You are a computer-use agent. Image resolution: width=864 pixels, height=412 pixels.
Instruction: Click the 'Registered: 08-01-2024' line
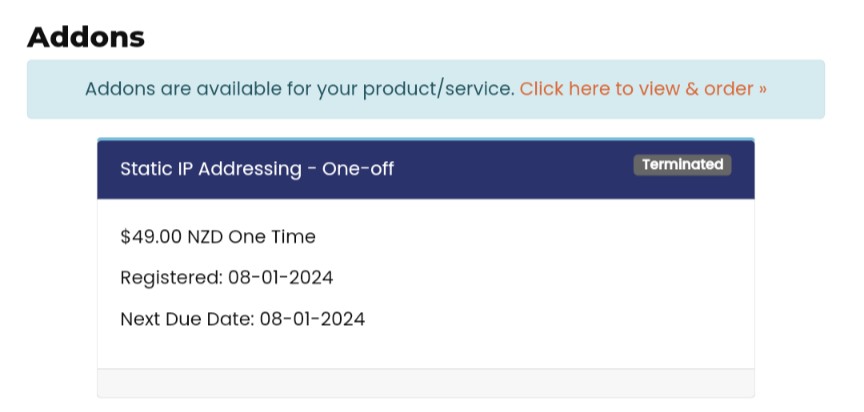227,277
